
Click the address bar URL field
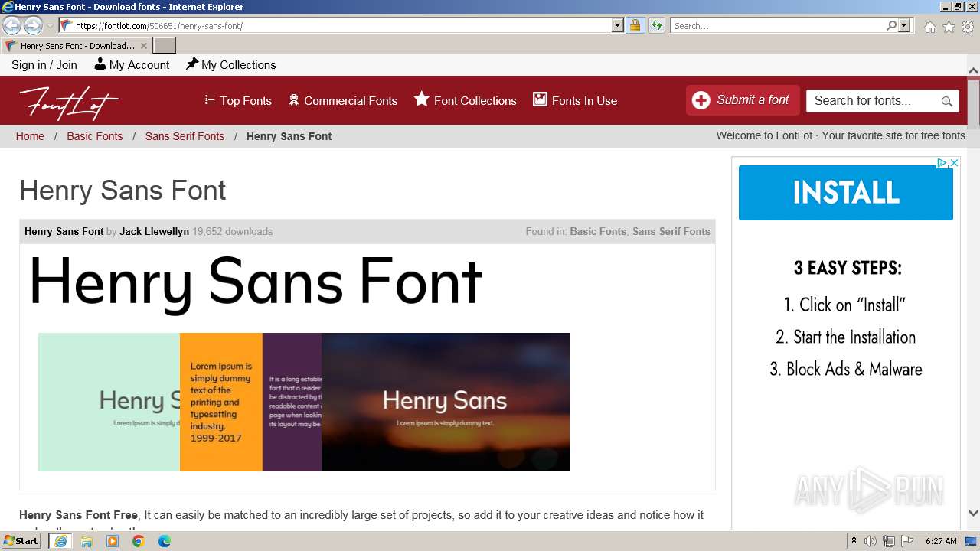[342, 25]
